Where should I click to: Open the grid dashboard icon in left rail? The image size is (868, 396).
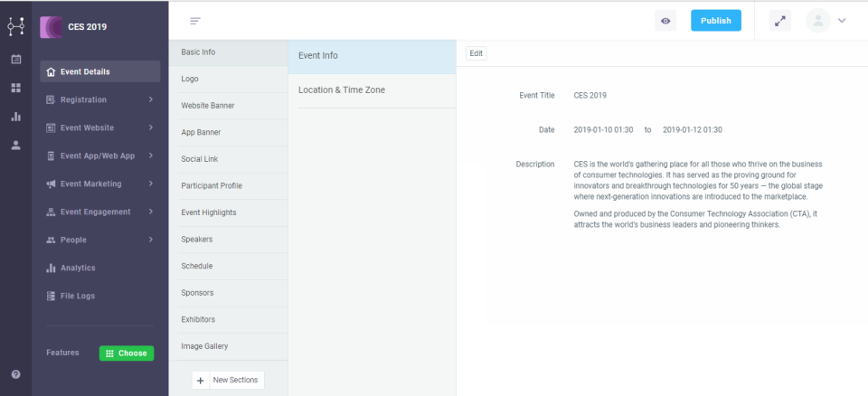click(16, 88)
